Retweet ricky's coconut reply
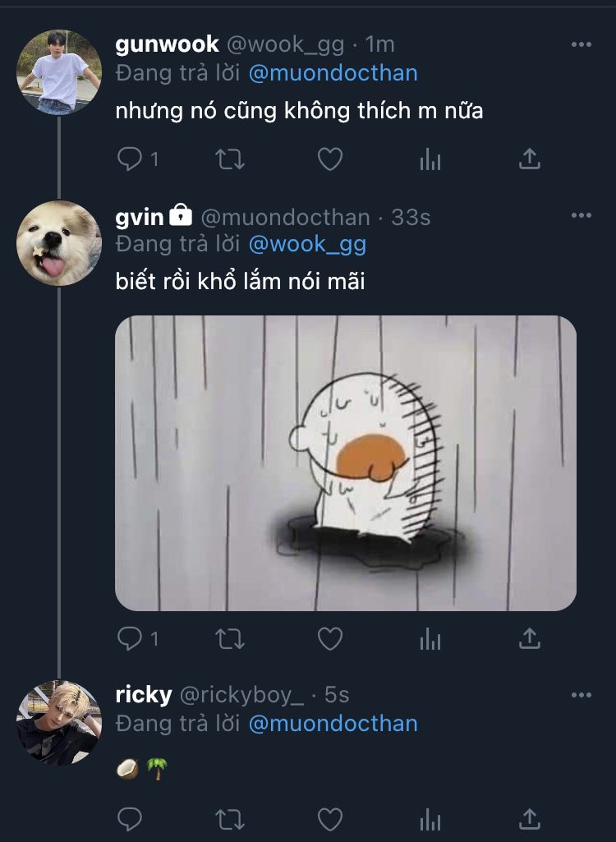This screenshot has width=616, height=842. point(230,820)
